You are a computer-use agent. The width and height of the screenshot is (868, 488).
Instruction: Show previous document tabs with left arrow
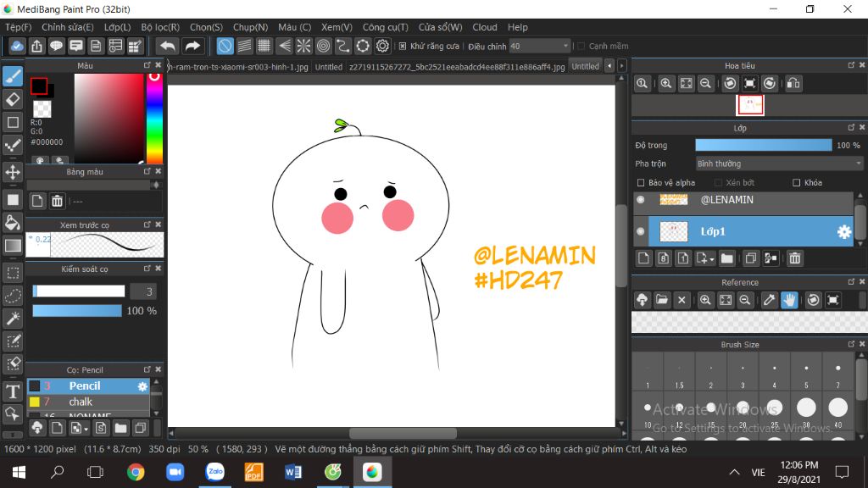click(x=609, y=66)
